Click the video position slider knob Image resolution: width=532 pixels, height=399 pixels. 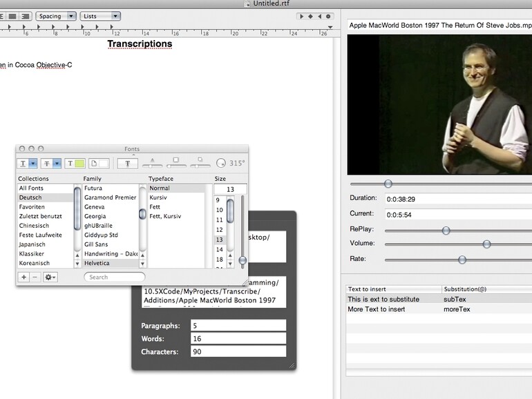pyautogui.click(x=388, y=184)
